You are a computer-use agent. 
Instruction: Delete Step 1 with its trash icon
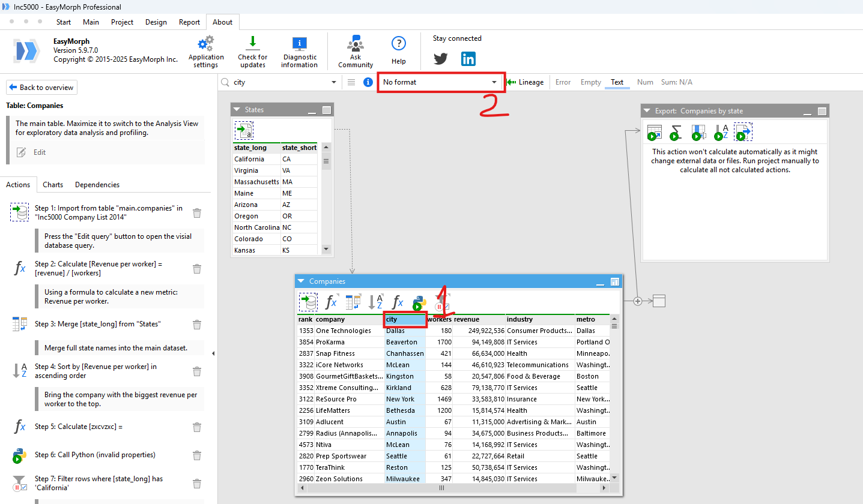point(197,212)
